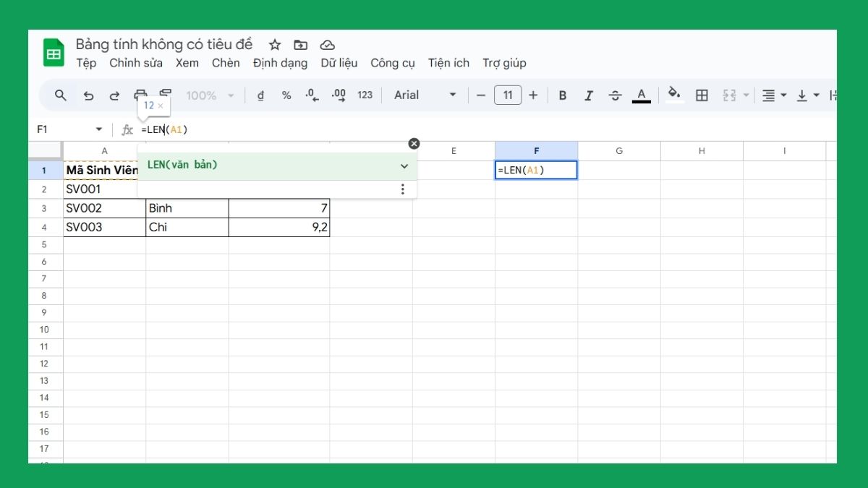Open the Chỉnh sửa menu
The height and width of the screenshot is (488, 868).
(x=136, y=64)
